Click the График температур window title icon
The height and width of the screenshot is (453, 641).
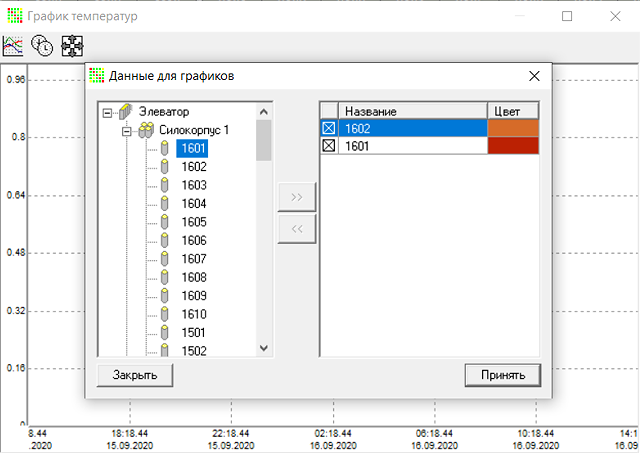pyautogui.click(x=15, y=16)
